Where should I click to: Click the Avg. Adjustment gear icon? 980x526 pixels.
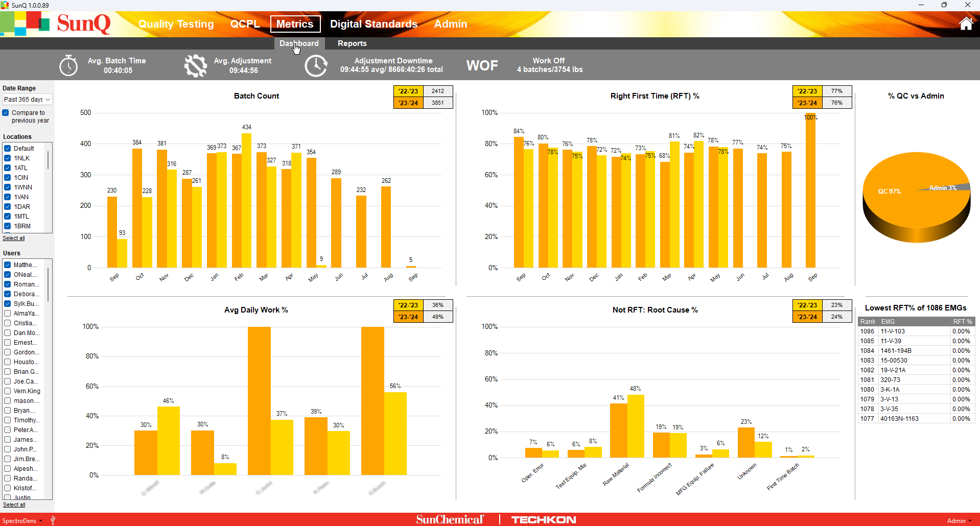196,65
